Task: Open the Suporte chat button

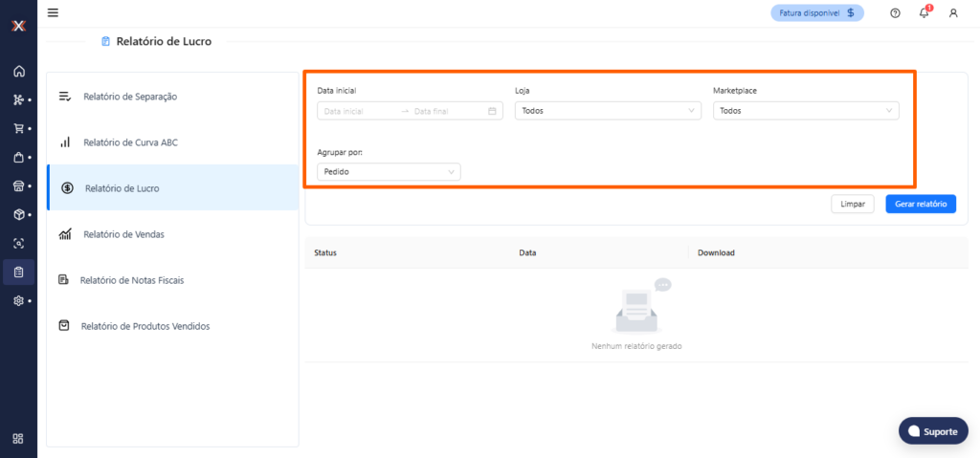Action: click(x=933, y=431)
